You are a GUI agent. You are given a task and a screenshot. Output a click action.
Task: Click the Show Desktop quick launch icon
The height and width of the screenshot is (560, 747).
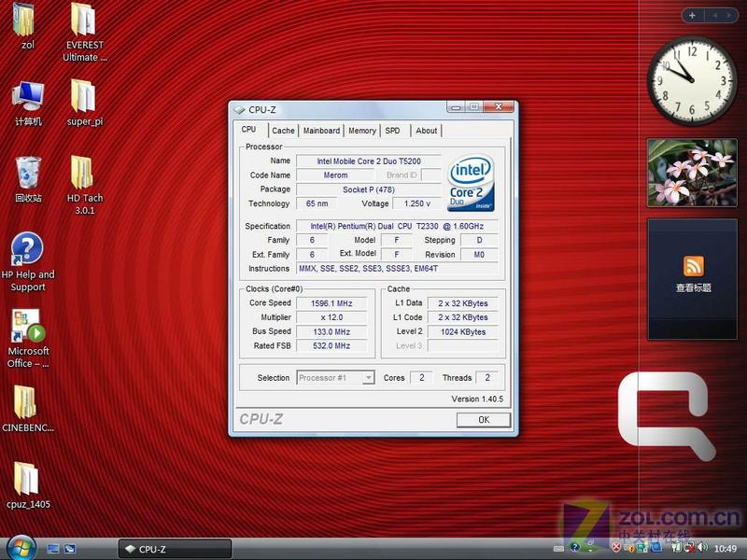pyautogui.click(x=53, y=549)
